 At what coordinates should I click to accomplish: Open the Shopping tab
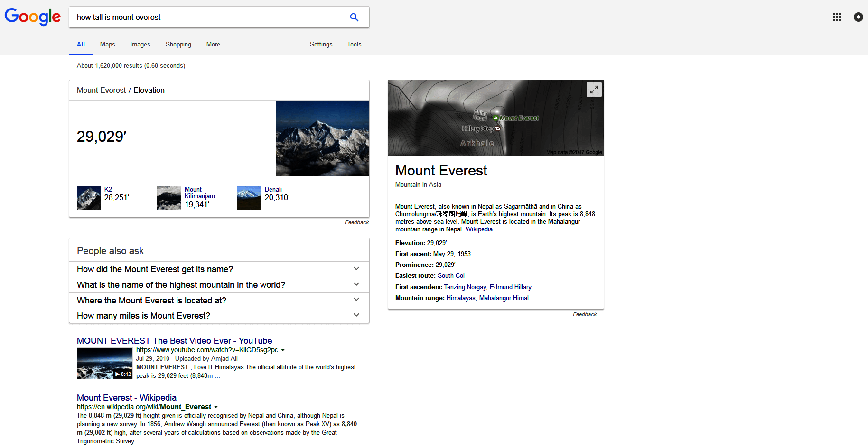click(178, 44)
